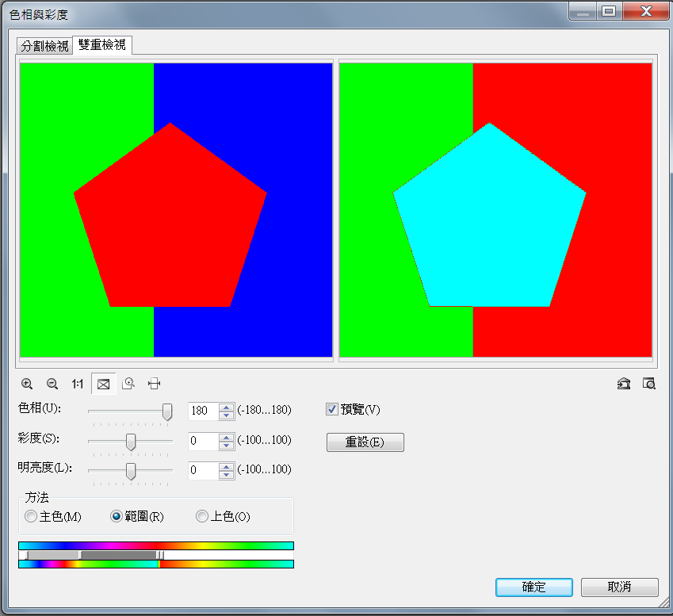Switch to the 雙重檢視 tab

[x=102, y=44]
